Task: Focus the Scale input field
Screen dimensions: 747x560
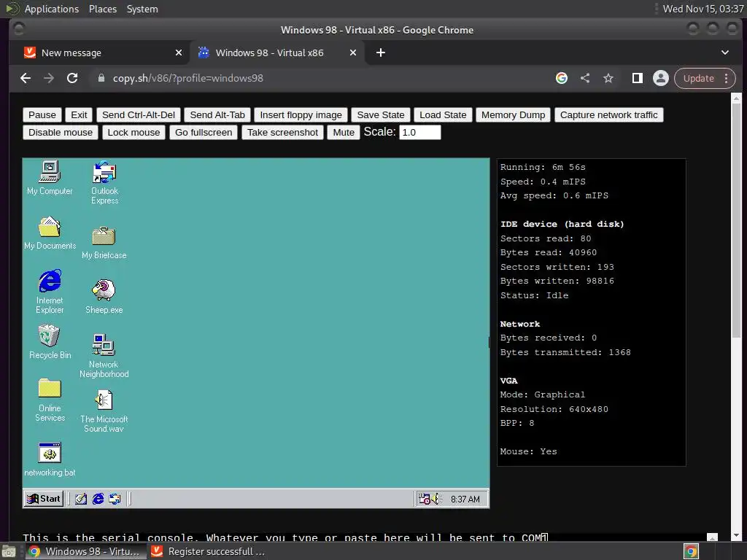Action: coord(419,133)
